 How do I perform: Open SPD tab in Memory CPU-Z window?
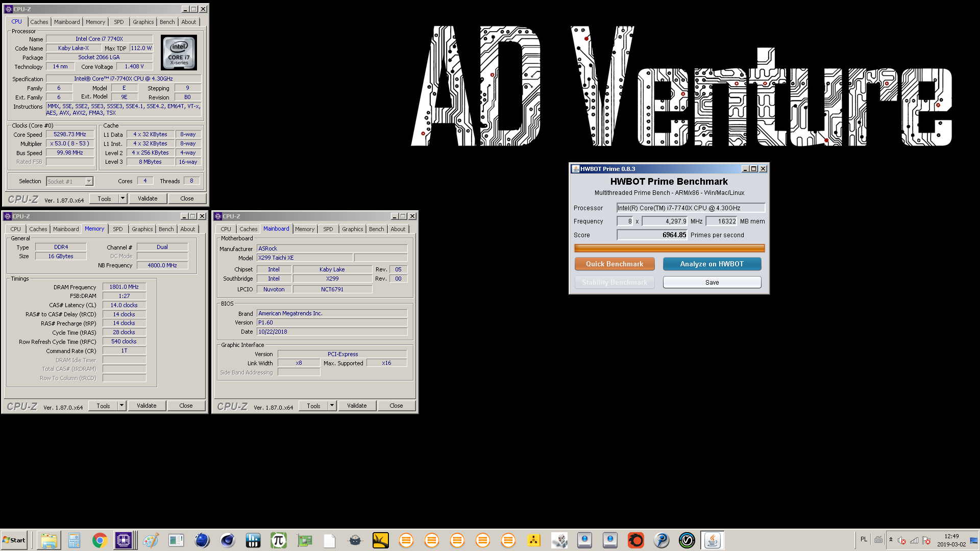[x=118, y=229]
